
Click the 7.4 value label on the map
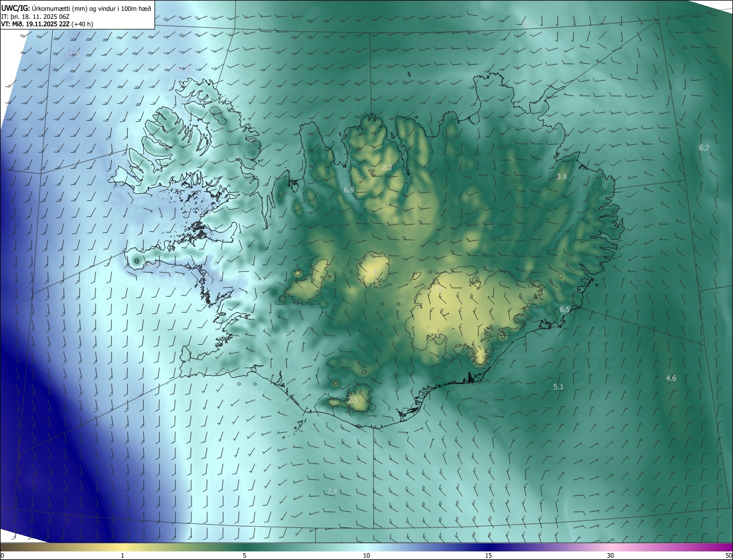click(x=332, y=492)
